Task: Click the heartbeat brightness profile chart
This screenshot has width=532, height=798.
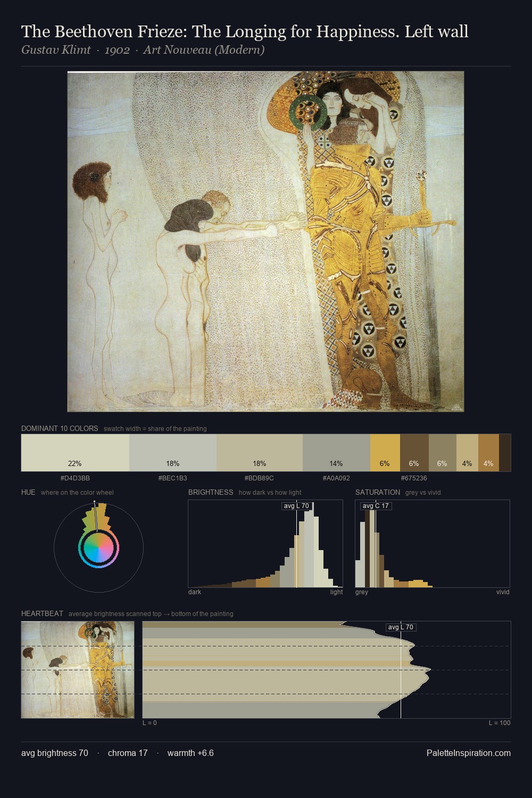Action: point(327,670)
